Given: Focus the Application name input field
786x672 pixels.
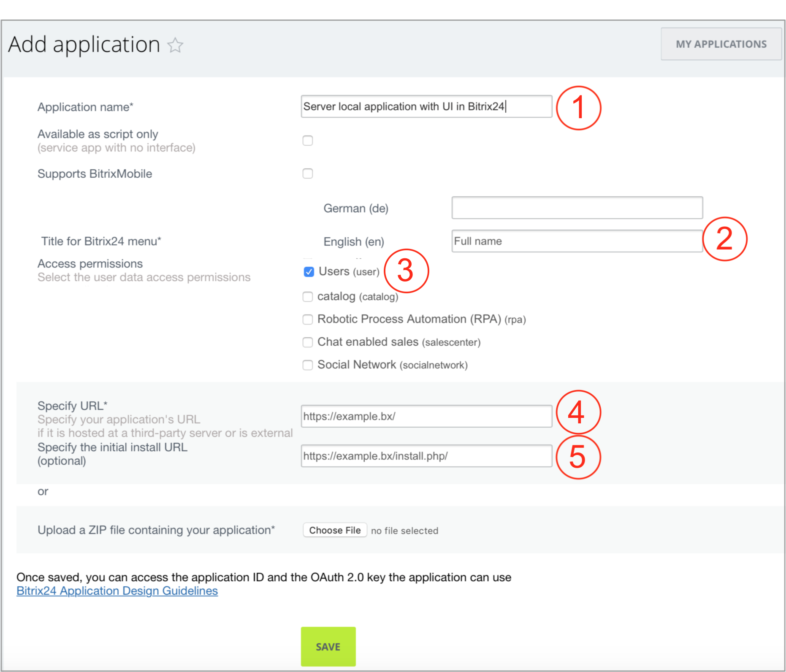Looking at the screenshot, I should click(426, 106).
